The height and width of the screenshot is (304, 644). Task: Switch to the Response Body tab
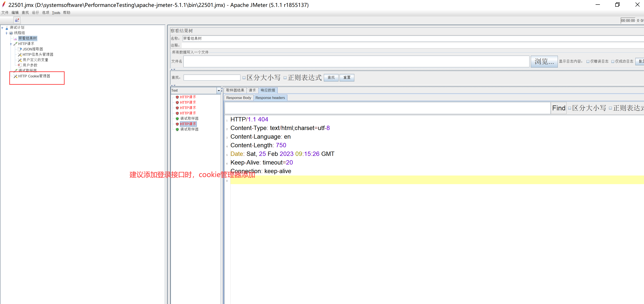click(x=239, y=98)
